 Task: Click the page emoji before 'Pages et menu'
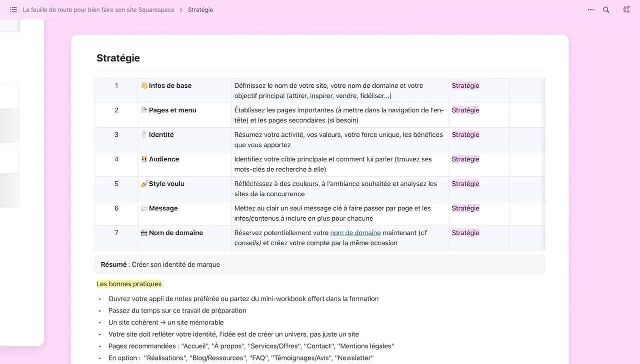[x=144, y=110]
